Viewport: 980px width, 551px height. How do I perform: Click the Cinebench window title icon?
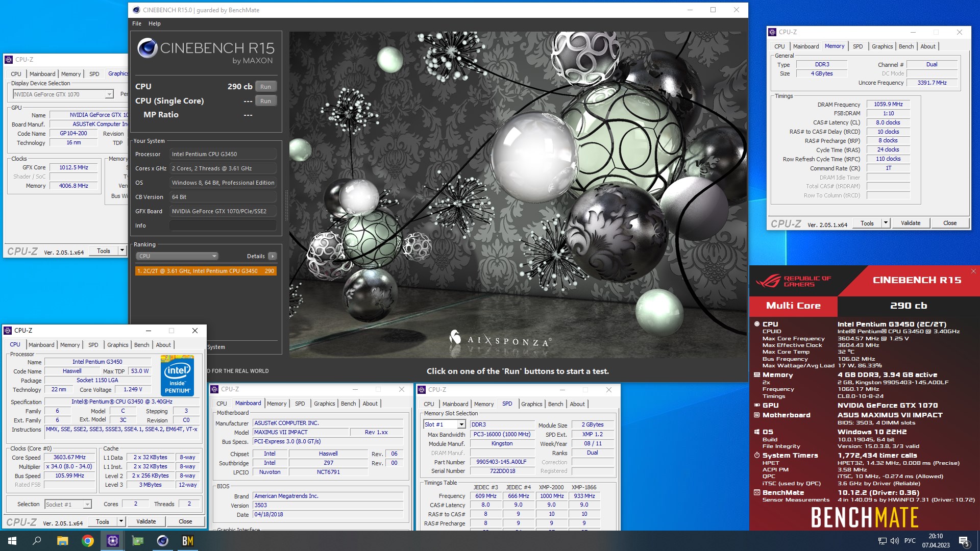coord(136,10)
